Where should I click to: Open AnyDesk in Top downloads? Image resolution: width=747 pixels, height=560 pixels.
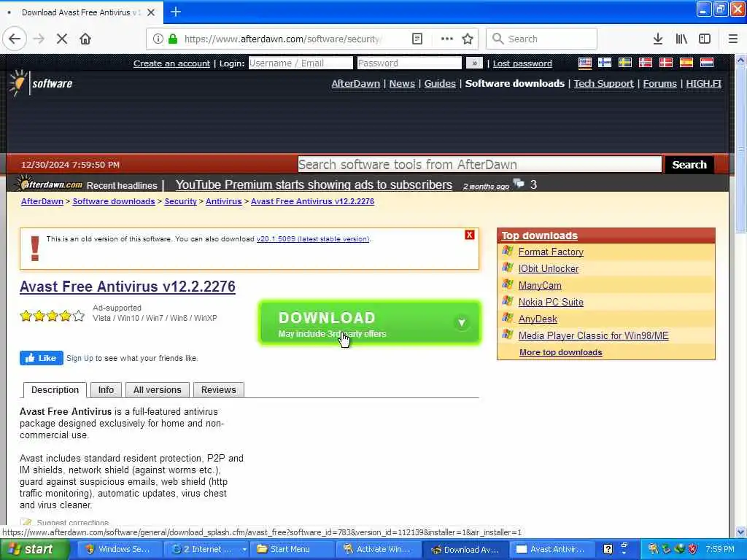[x=538, y=319]
